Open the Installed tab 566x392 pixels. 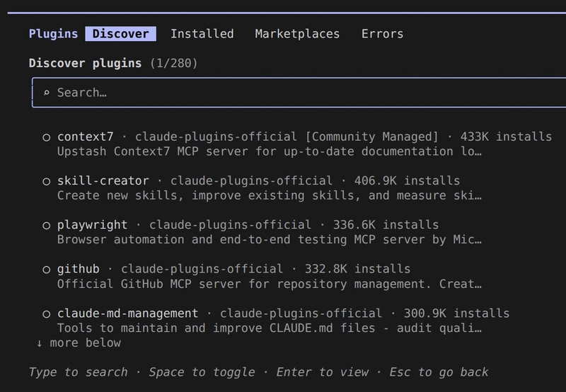pos(202,33)
